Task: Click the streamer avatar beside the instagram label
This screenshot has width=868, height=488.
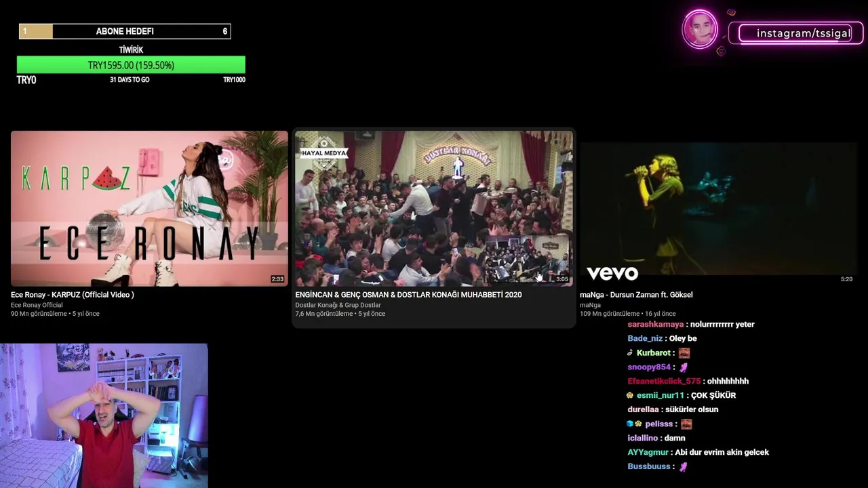Action: [x=700, y=29]
